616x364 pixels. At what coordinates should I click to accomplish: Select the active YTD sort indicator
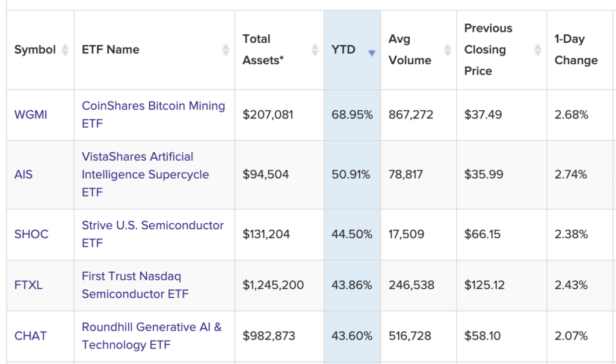(x=372, y=53)
